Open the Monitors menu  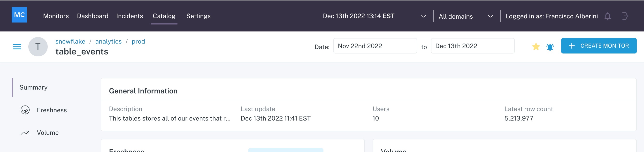[56, 16]
